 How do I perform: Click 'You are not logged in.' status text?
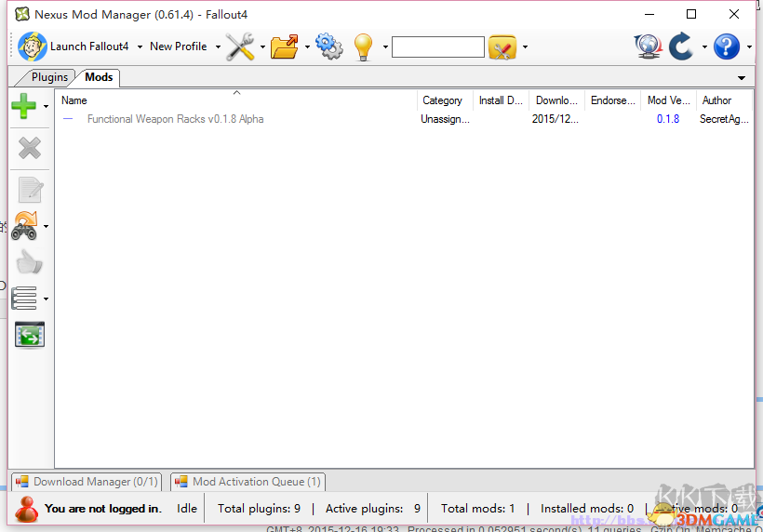point(102,509)
